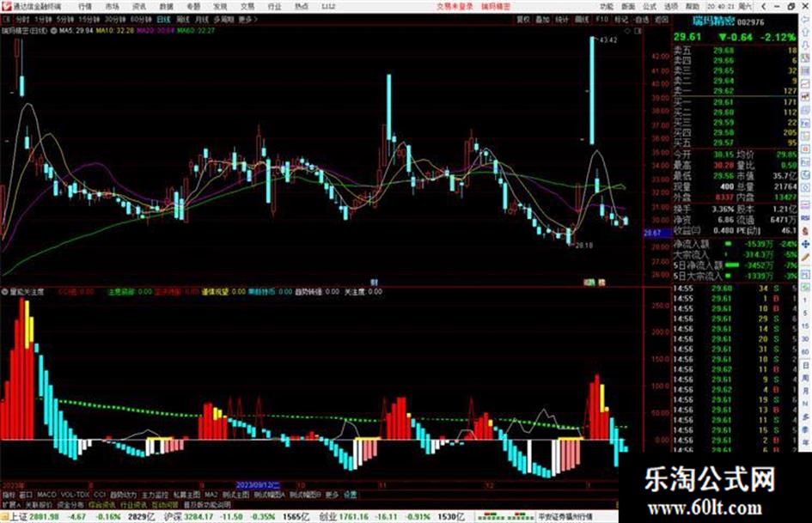This screenshot has width=812, height=523.
Task: Click the 瑞玛精密 stock name header
Action: coord(713,21)
